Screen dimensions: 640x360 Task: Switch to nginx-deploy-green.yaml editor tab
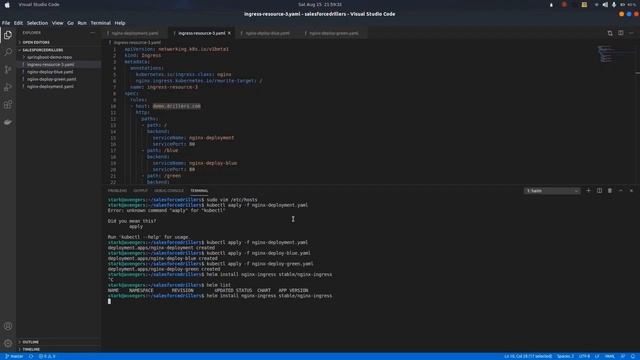coord(334,33)
